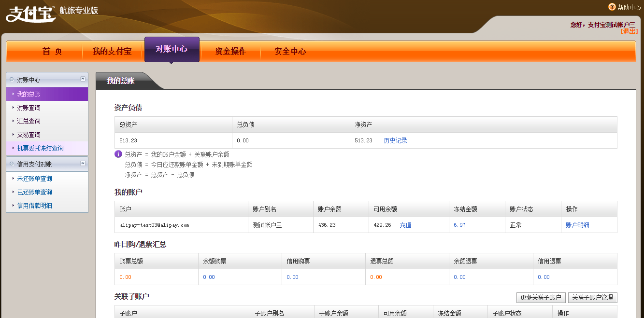Click the help center question mark icon

[x=612, y=7]
